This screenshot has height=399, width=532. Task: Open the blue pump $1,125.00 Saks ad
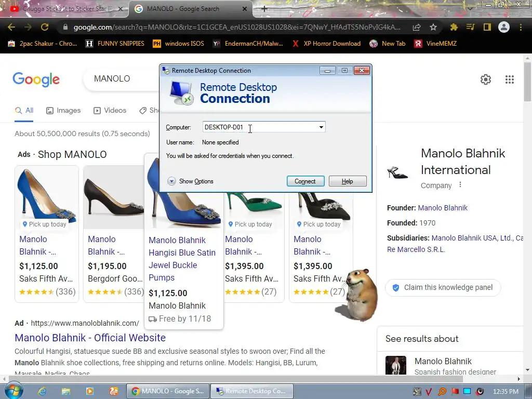(x=47, y=234)
